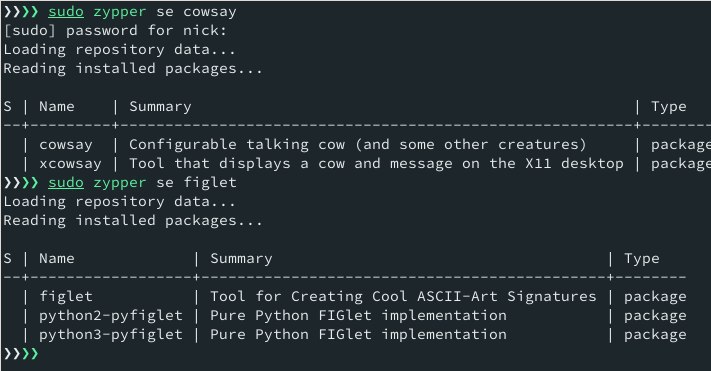
Task: Click the prompt arrows before figlet command
Action: 21,182
